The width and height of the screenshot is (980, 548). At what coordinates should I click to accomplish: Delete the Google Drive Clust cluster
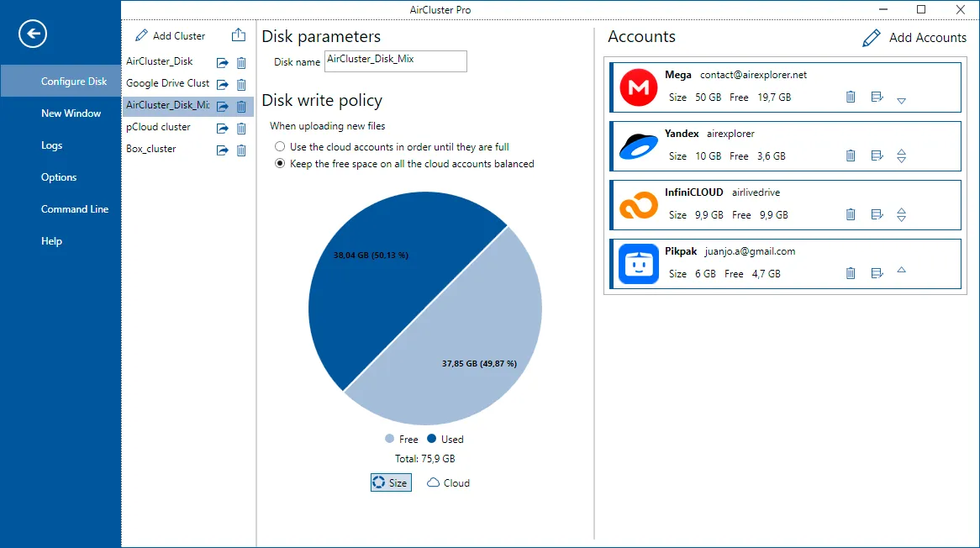[x=241, y=84]
